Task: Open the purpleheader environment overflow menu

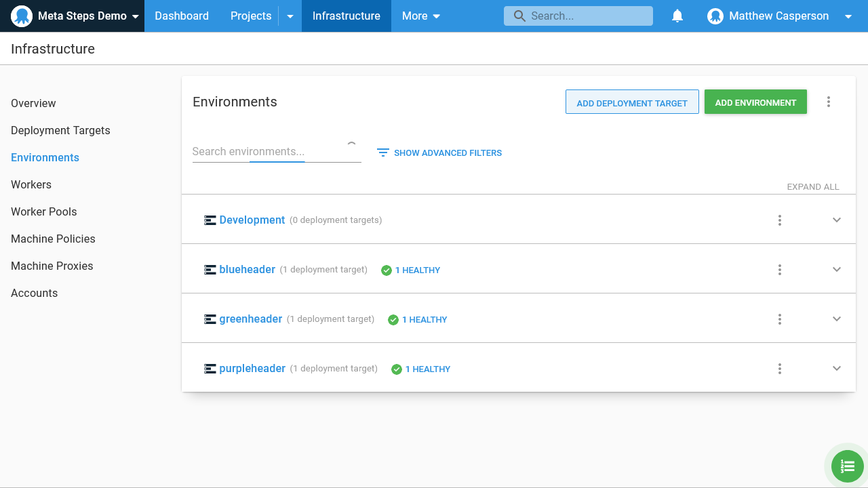Action: (779, 369)
